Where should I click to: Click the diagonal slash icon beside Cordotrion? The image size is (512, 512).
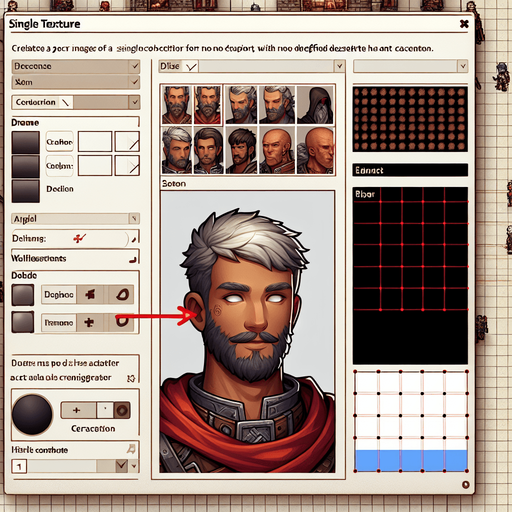(x=66, y=102)
